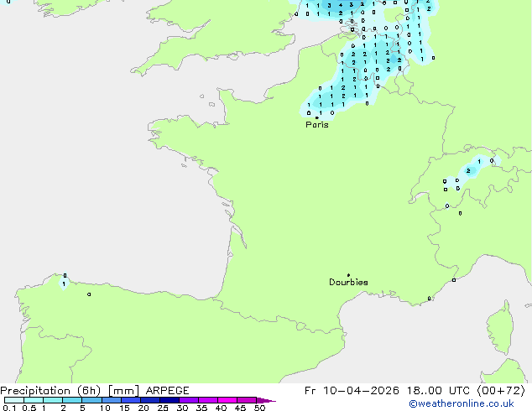This screenshot has height=411, width=532.
Task: Click the '4' precipitation value at top
Action: click(341, 5)
